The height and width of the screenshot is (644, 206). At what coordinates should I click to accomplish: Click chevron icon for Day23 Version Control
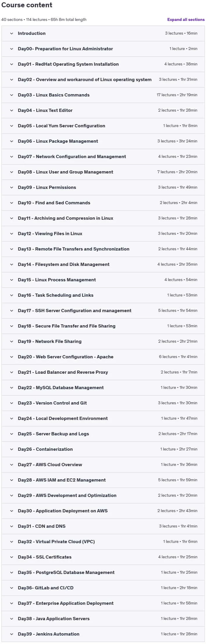[12, 403]
